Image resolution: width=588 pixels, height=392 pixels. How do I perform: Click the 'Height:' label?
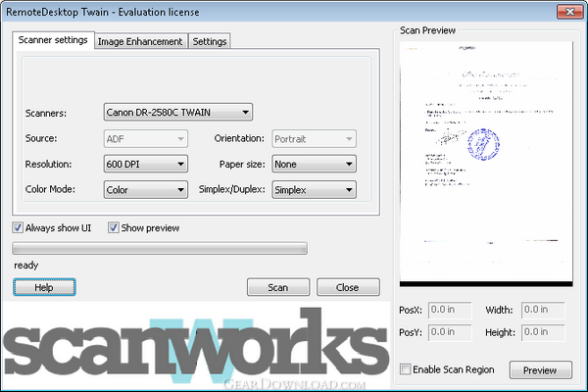pos(500,332)
